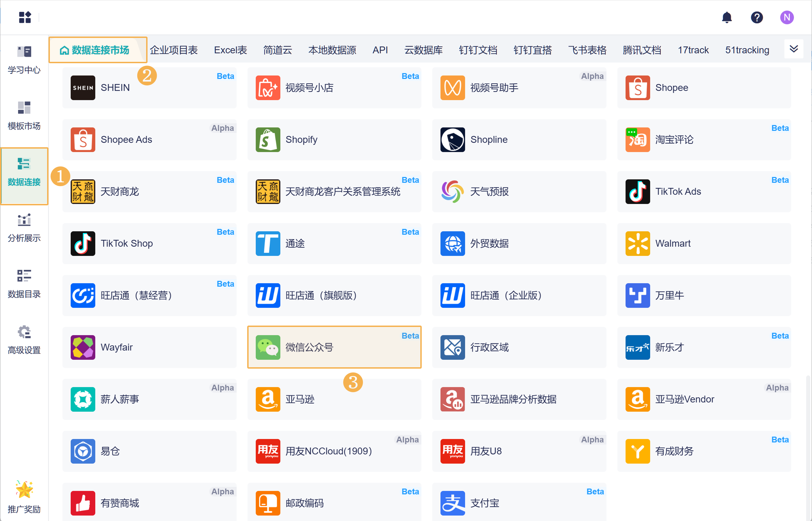
Task: Switch to the Excel表 tab
Action: (230, 50)
